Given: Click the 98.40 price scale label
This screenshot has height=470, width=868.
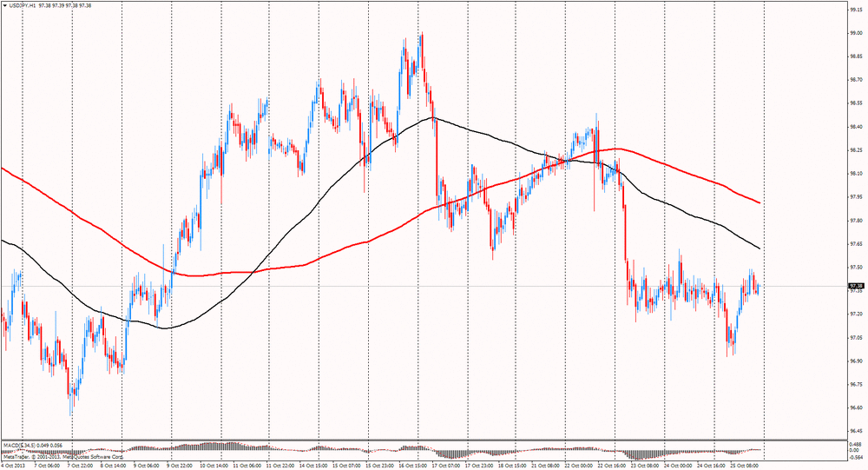Looking at the screenshot, I should point(856,127).
